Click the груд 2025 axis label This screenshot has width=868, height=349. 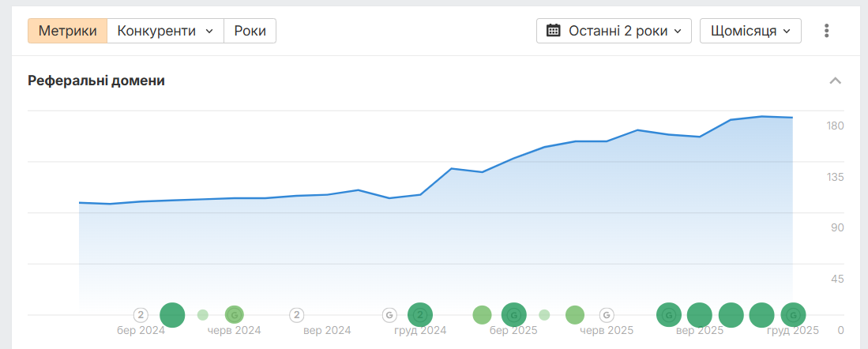793,331
